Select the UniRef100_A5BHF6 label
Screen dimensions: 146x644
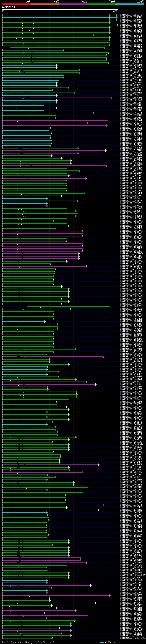pyautogui.click(x=131, y=37)
